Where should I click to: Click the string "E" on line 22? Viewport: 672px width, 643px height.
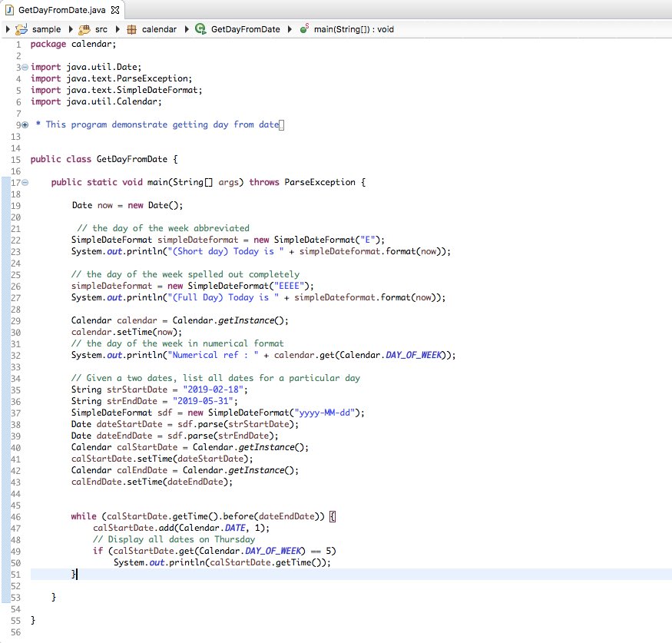pyautogui.click(x=368, y=240)
